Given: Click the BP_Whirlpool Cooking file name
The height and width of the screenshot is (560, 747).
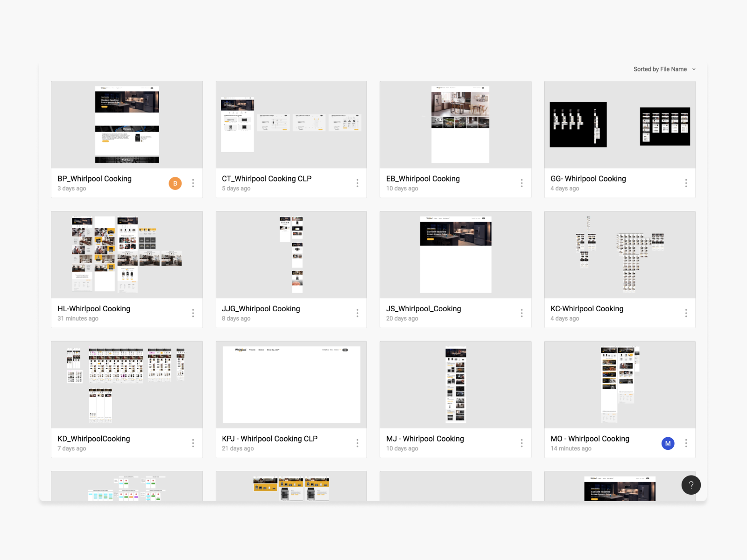Looking at the screenshot, I should tap(94, 179).
